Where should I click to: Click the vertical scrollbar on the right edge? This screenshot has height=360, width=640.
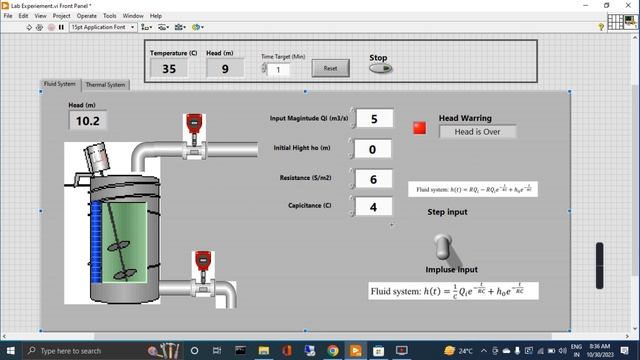coord(636,182)
